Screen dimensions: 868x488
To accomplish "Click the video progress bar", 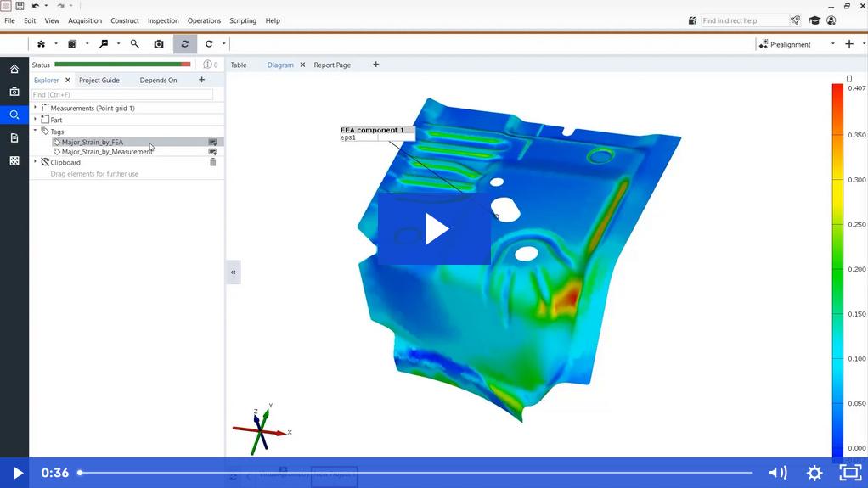I will [x=416, y=473].
